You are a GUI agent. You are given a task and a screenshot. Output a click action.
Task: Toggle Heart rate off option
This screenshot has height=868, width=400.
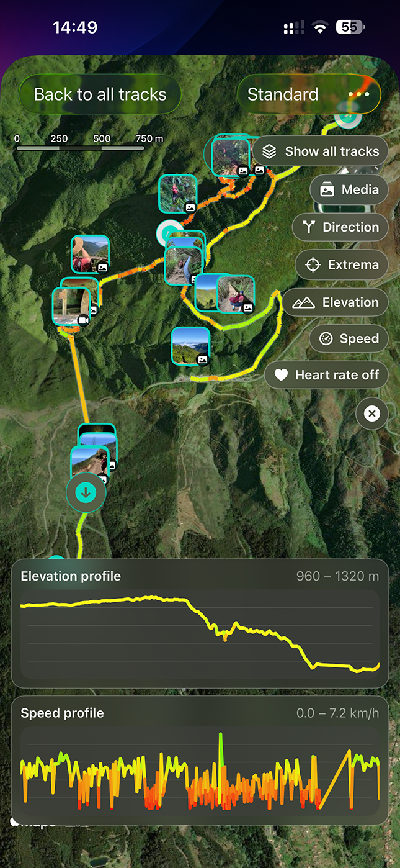pos(326,375)
